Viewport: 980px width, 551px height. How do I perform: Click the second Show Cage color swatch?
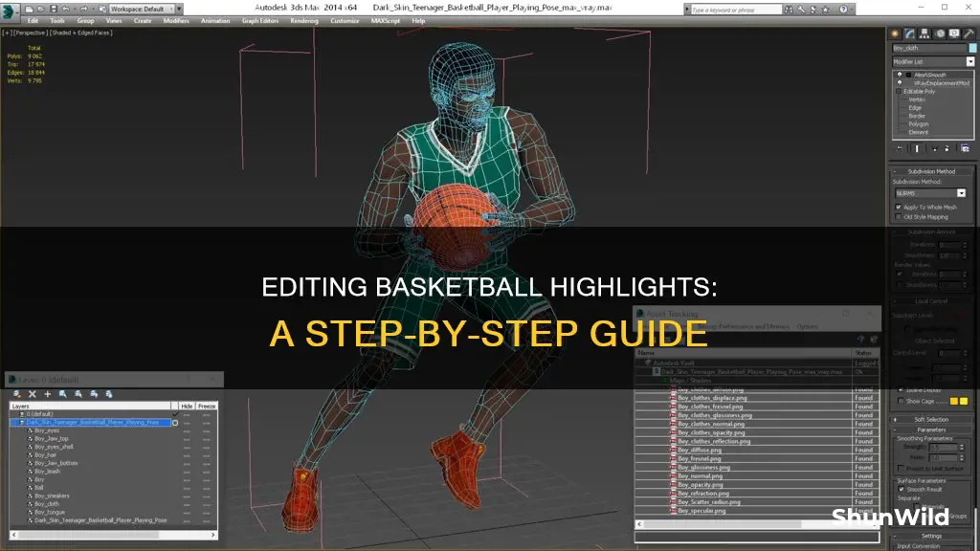pyautogui.click(x=964, y=401)
